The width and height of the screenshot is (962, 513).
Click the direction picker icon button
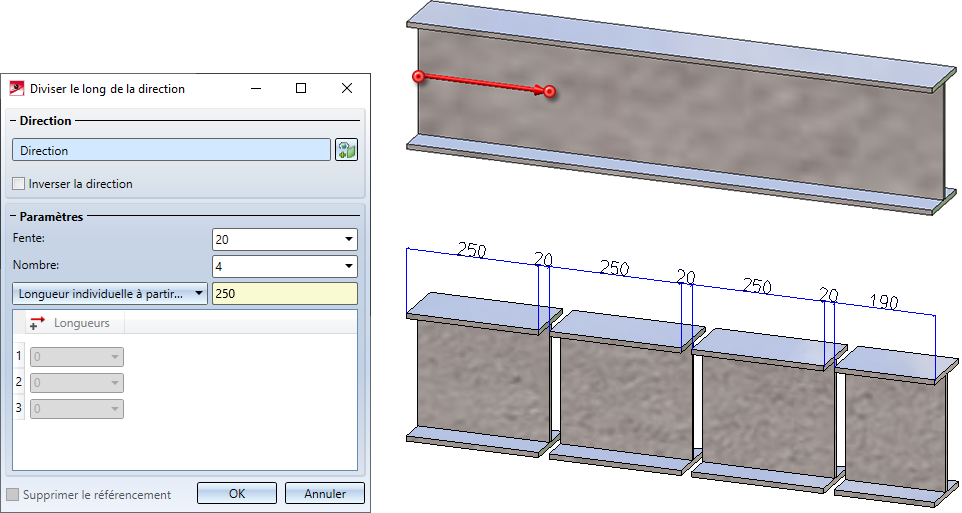pyautogui.click(x=346, y=150)
